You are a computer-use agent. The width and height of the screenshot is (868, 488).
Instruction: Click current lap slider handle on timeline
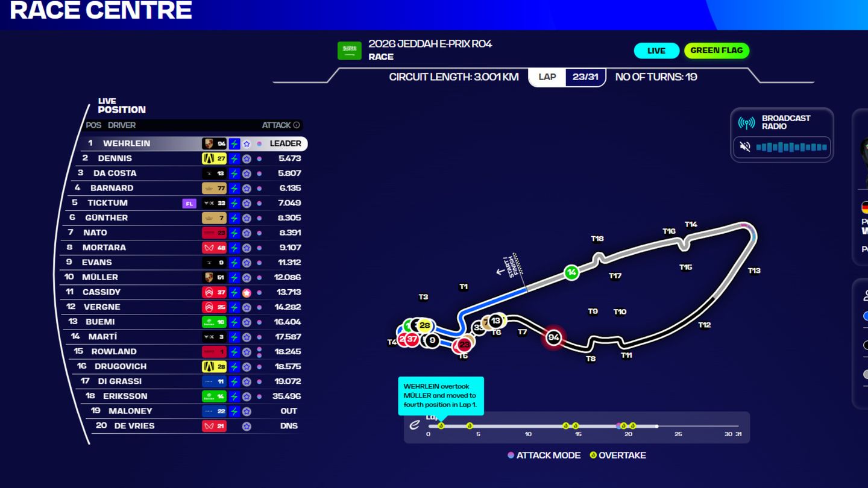click(657, 426)
